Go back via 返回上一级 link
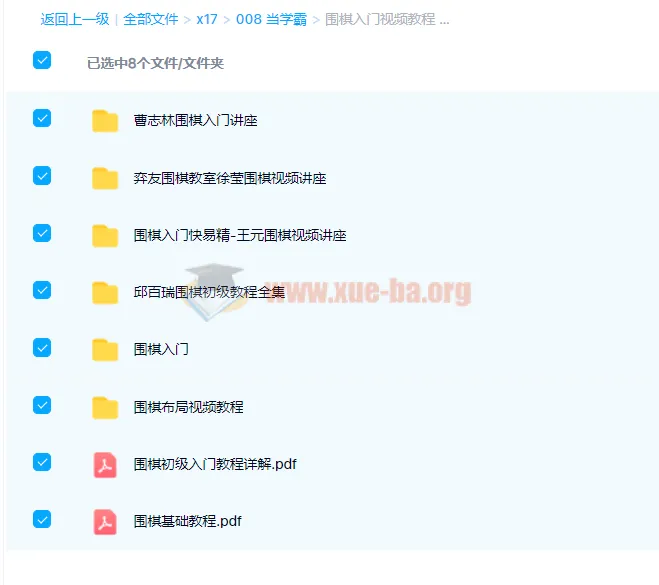This screenshot has height=585, width=659. (75, 19)
